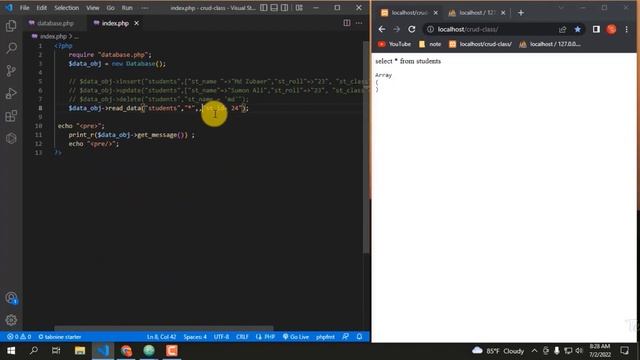Click the feedback icon in the status bar
This screenshot has height=360, width=640.
(x=346, y=337)
